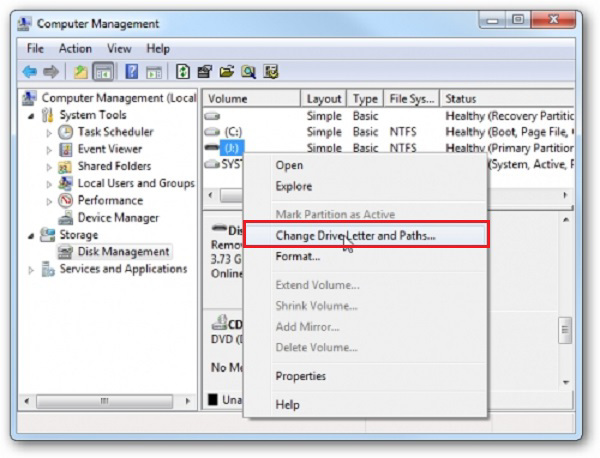Expand the Services and Applications node
The height and width of the screenshot is (458, 600).
tap(31, 270)
